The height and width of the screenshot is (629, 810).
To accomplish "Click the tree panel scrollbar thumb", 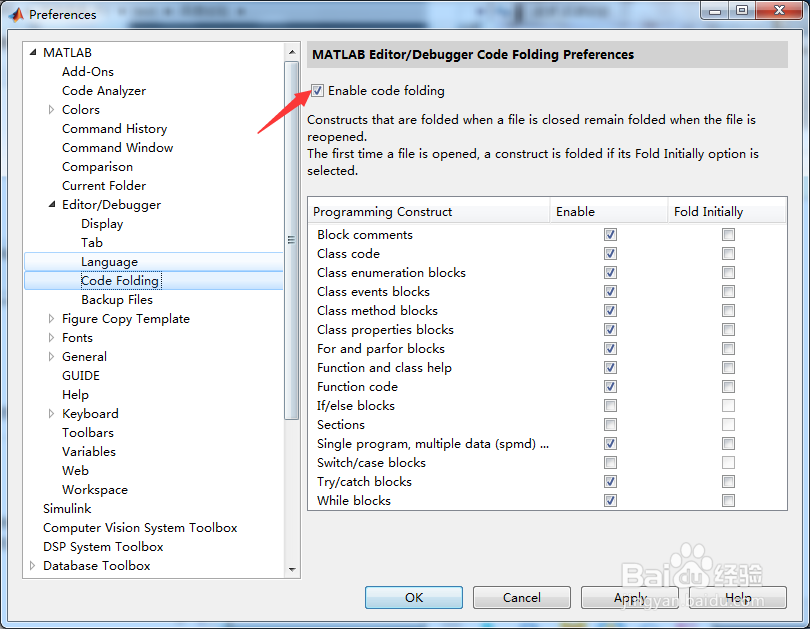I will click(x=292, y=241).
